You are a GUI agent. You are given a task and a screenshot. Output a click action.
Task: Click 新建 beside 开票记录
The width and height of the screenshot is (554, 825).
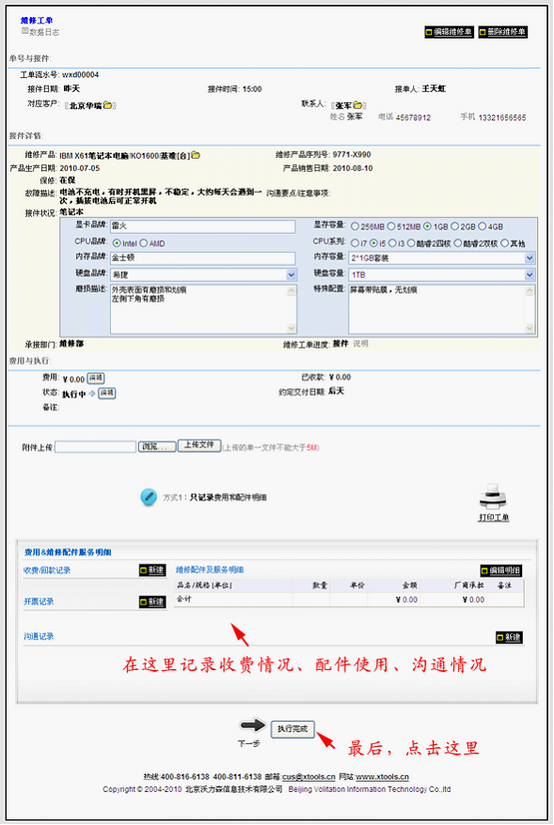coord(152,602)
